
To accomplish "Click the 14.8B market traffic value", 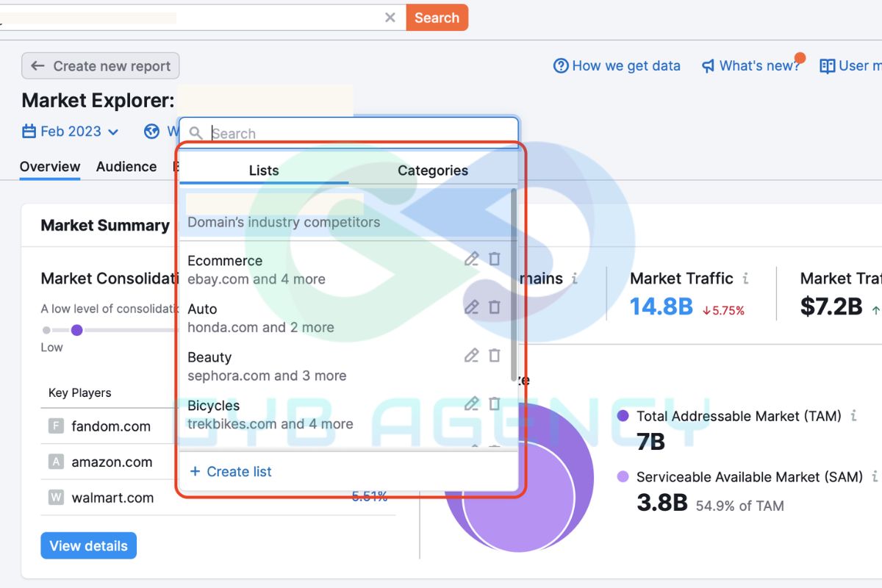I will [x=661, y=306].
